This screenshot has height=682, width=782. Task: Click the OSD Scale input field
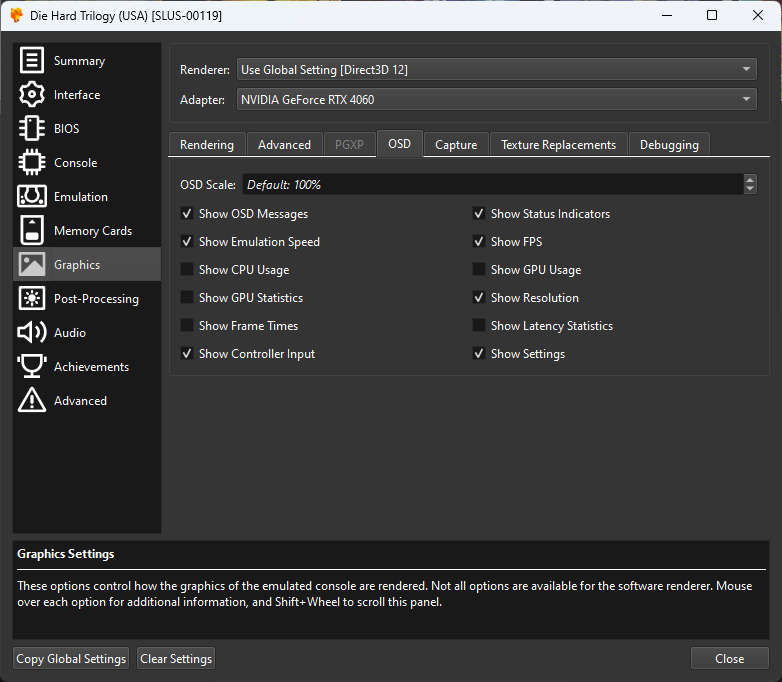tap(493, 184)
